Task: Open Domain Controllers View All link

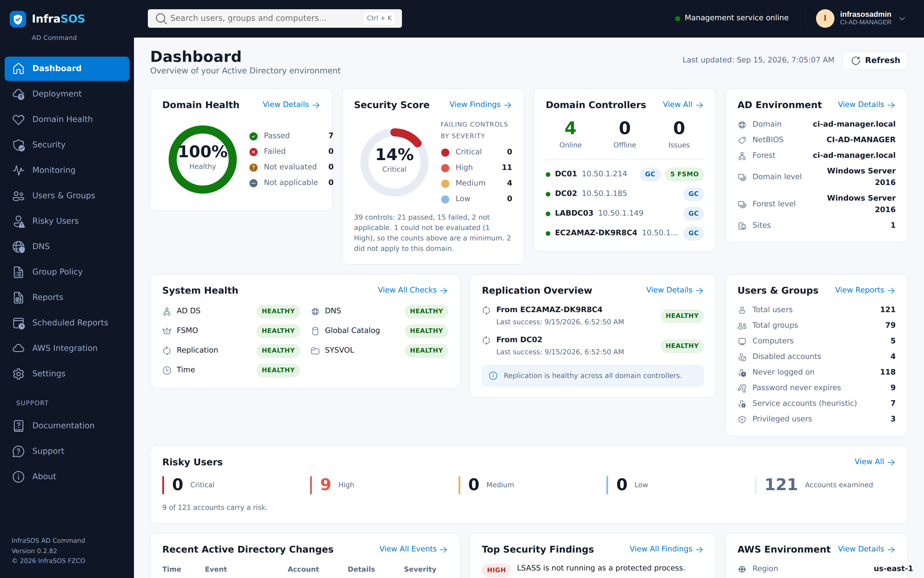Action: pyautogui.click(x=683, y=105)
